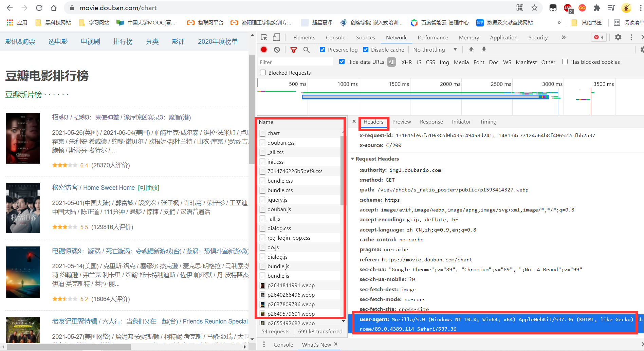Show more DevTools tabs chevron

pos(564,37)
